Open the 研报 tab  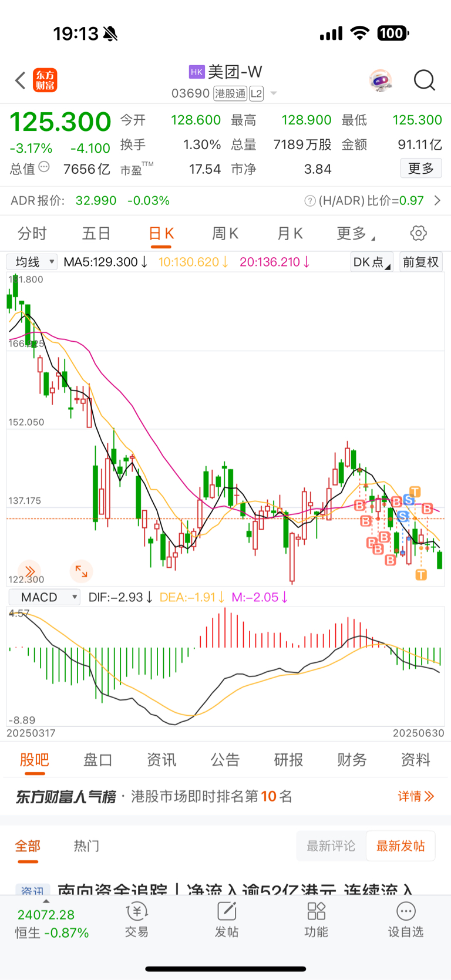coord(288,760)
